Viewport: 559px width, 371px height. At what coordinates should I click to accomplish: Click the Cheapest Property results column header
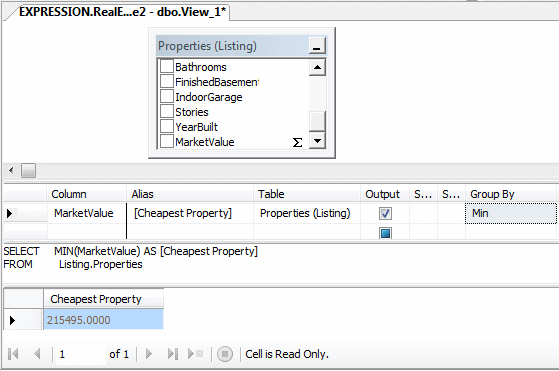(x=103, y=299)
